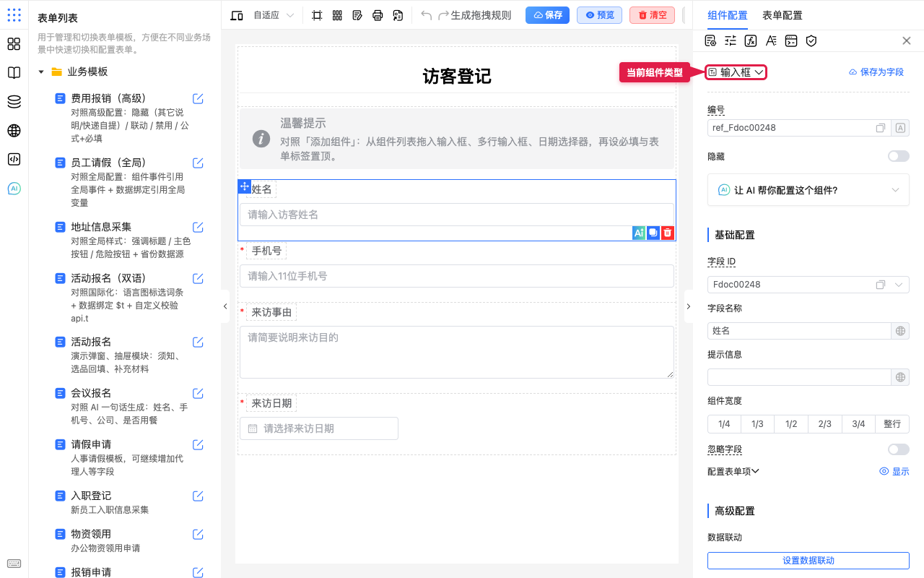Edit the 费用报销（高级） template

point(198,98)
